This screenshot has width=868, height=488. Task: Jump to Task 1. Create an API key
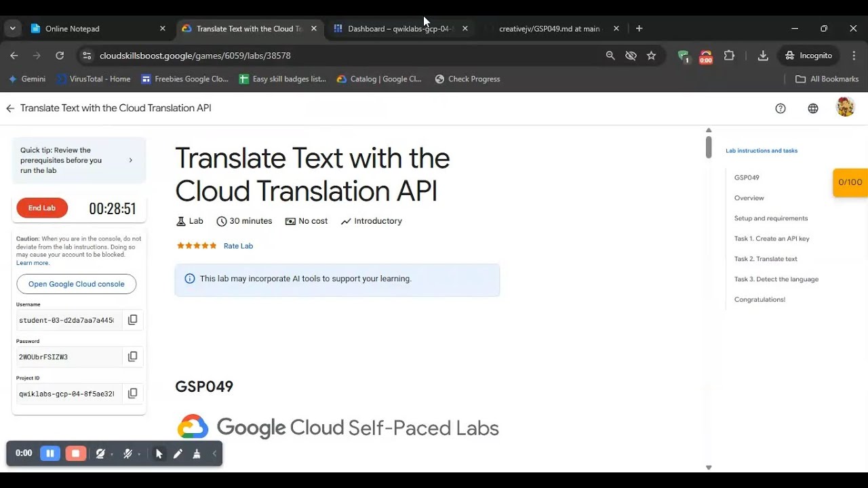coord(772,239)
